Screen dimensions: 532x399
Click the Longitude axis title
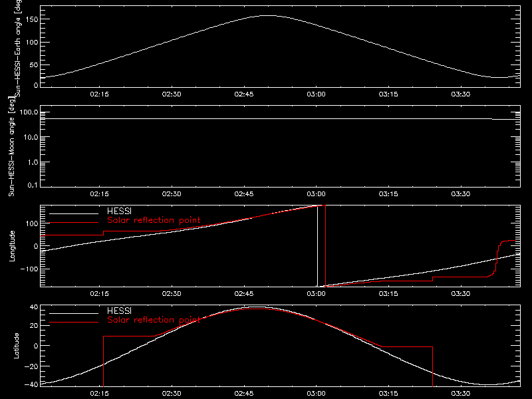pos(12,246)
